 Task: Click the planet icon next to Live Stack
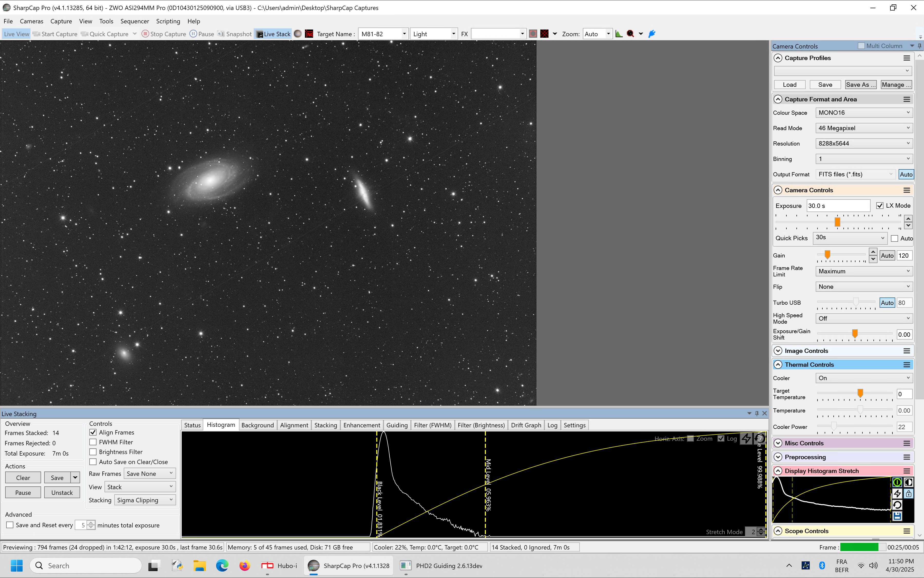298,34
